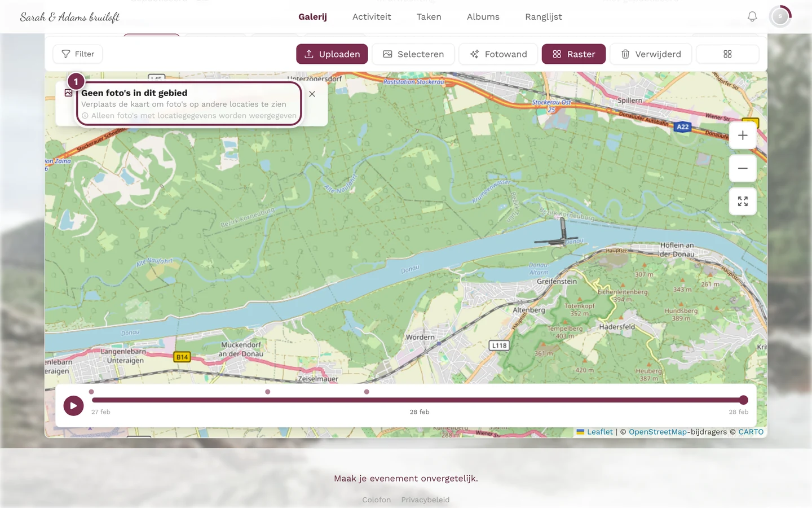Click the grid layout icon button
The image size is (812, 508).
727,54
